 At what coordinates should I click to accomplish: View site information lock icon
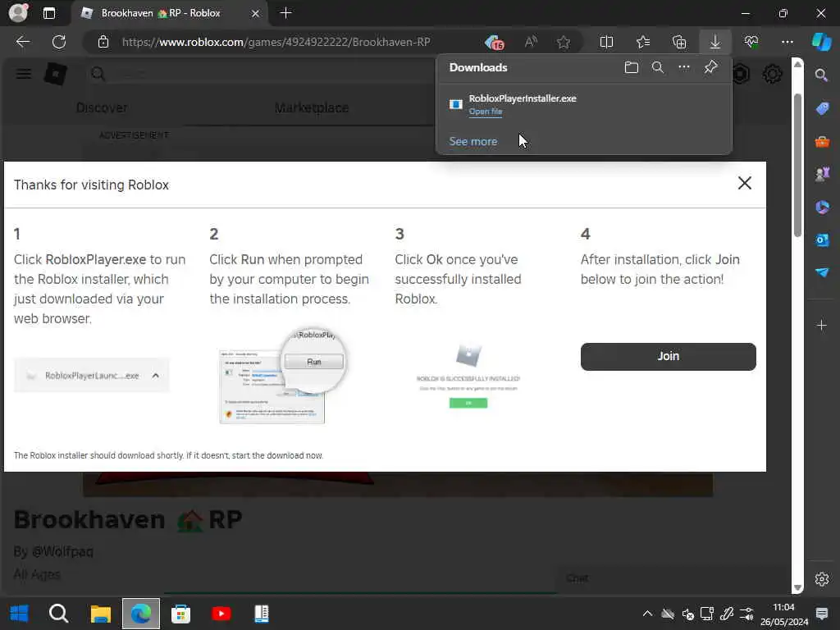click(103, 42)
